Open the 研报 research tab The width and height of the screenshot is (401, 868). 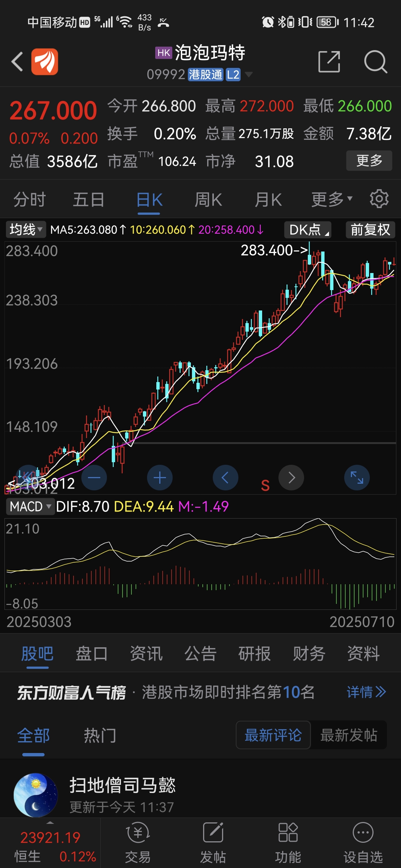pyautogui.click(x=255, y=654)
